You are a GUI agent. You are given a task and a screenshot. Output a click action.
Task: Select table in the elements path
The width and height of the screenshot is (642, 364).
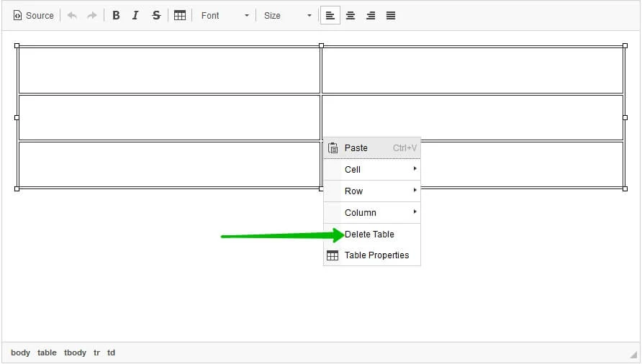[47, 352]
